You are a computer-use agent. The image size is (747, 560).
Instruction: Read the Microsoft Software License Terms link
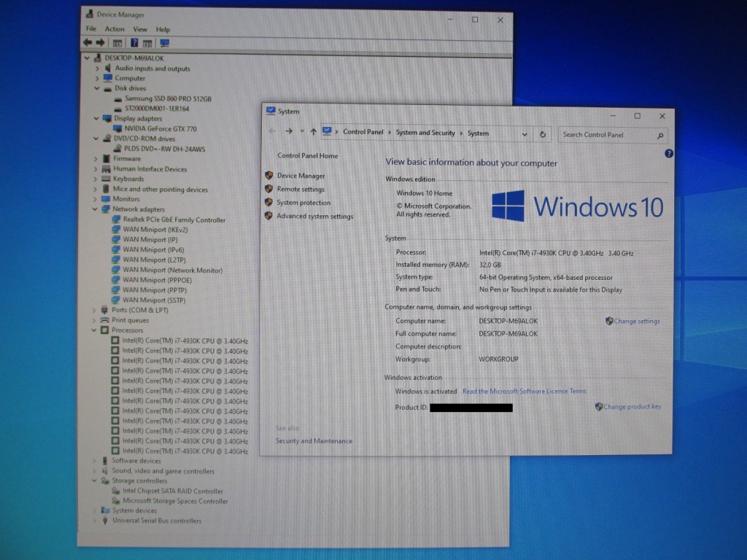pos(525,391)
